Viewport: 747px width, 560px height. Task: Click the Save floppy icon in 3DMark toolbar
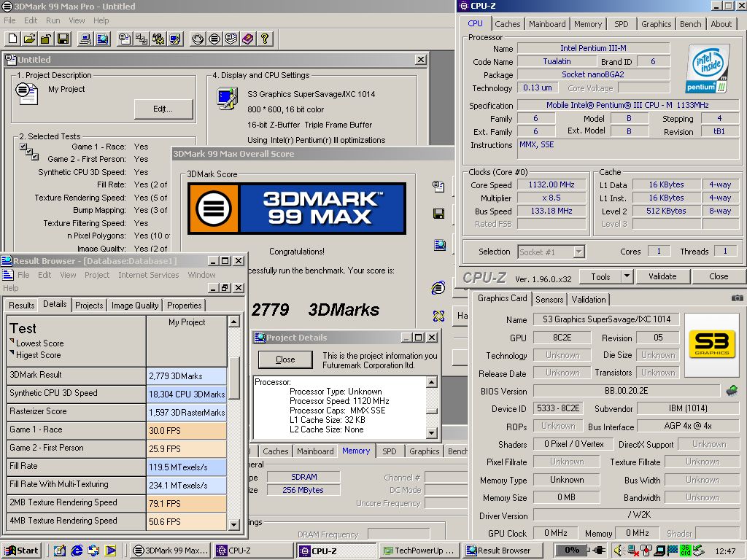pos(63,39)
